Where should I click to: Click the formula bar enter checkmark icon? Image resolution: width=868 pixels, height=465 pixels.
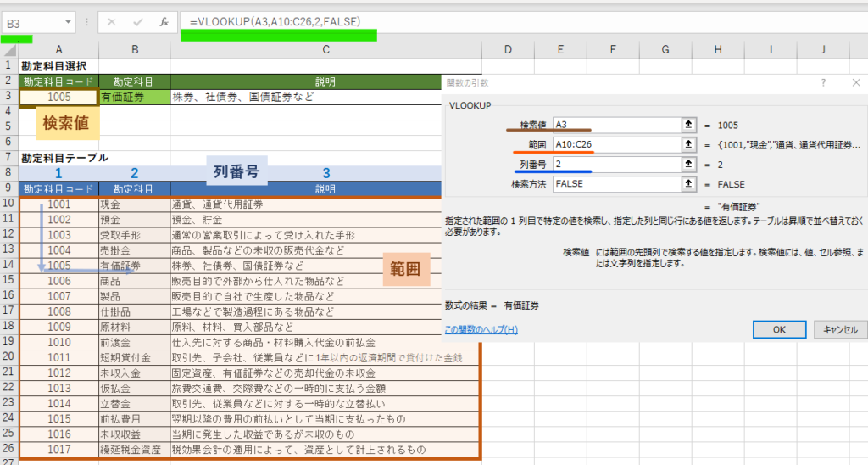point(138,23)
